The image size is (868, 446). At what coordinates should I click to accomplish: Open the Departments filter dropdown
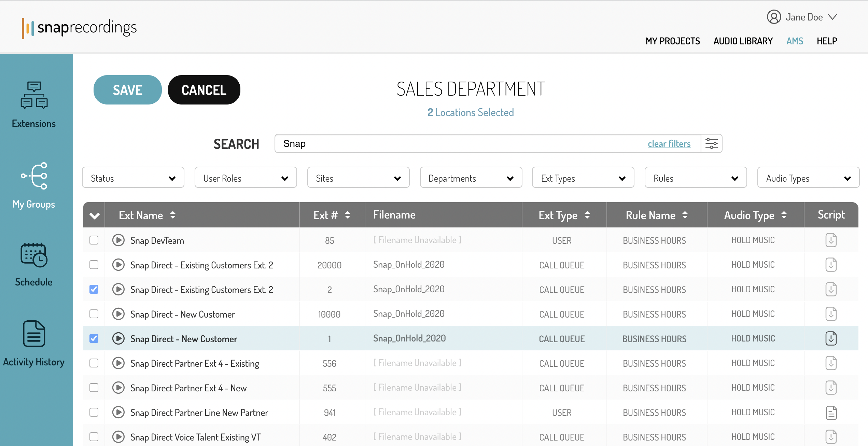471,178
